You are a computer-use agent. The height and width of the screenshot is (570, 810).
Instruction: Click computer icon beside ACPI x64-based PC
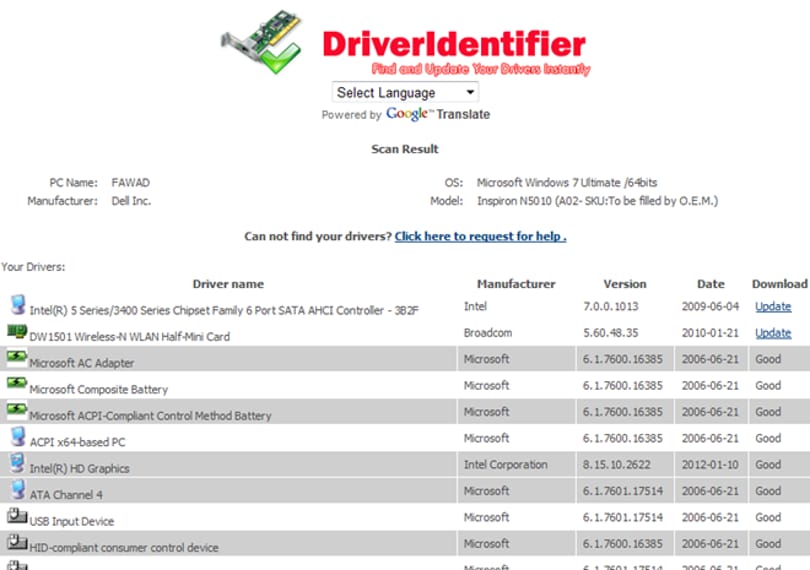tap(18, 437)
